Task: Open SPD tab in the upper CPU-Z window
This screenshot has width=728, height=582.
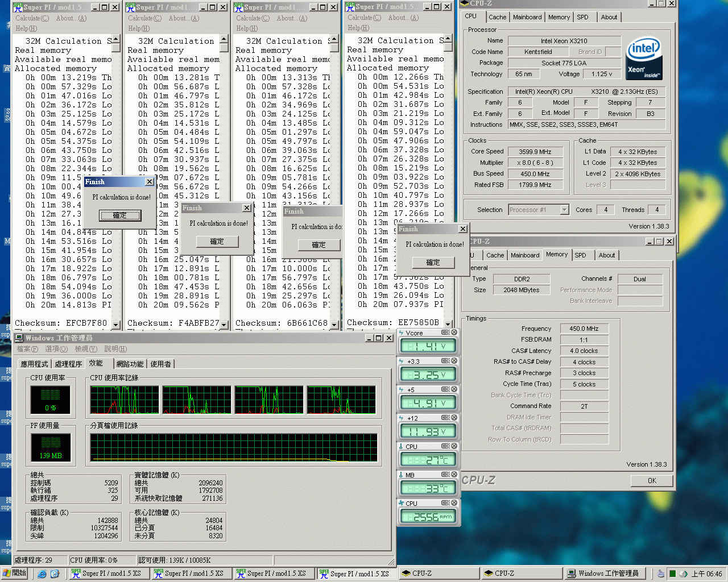Action: click(x=582, y=17)
